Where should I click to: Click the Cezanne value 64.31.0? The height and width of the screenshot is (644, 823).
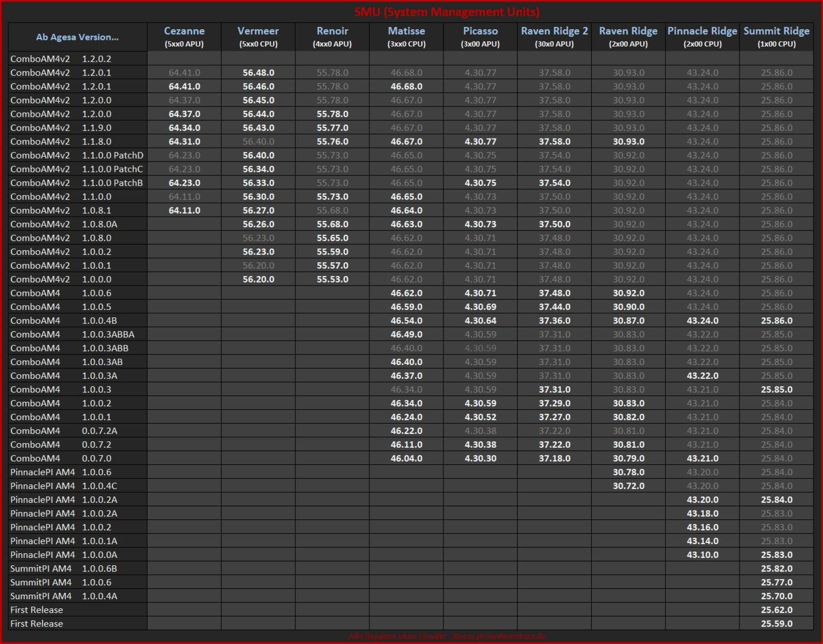click(x=185, y=142)
